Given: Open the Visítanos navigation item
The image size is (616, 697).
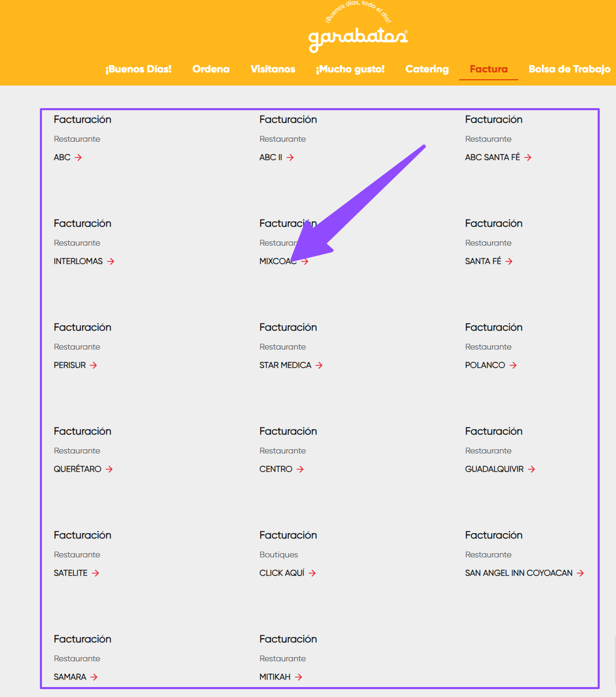Looking at the screenshot, I should coord(273,69).
